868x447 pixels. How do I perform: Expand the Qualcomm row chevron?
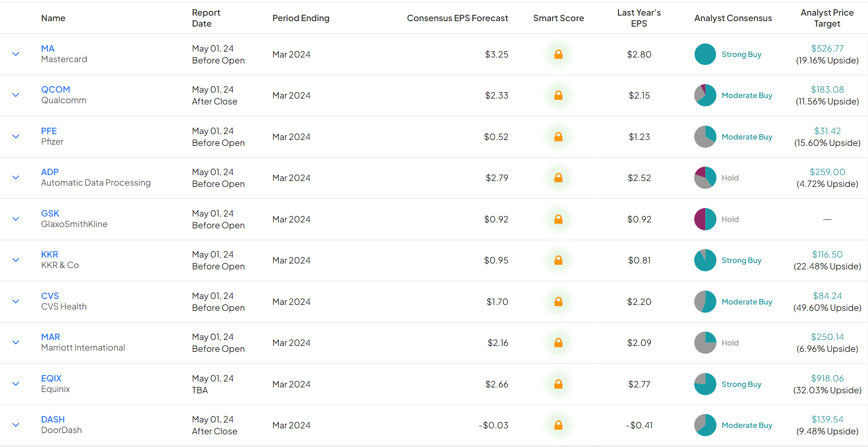coord(16,95)
